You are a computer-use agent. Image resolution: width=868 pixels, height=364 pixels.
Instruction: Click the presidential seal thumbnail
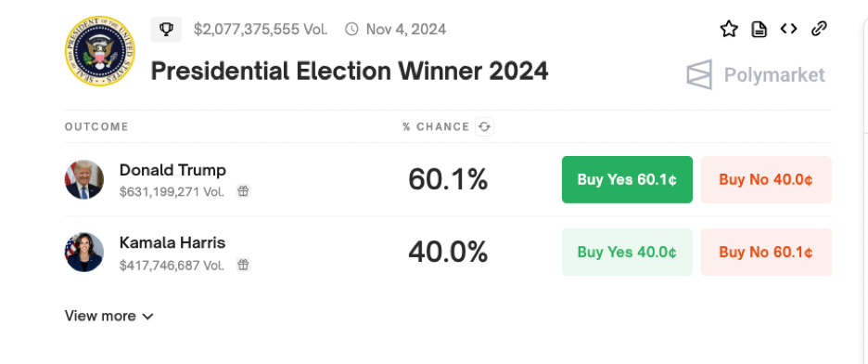click(99, 50)
